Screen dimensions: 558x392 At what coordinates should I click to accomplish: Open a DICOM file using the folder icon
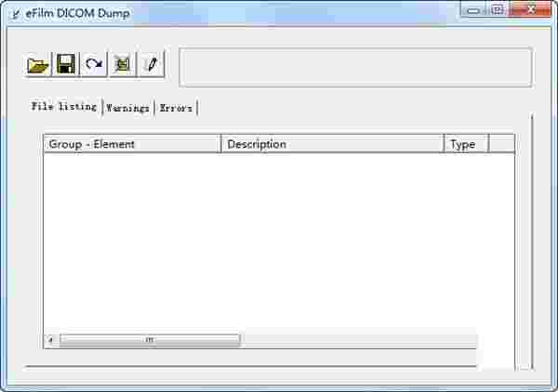[x=37, y=65]
